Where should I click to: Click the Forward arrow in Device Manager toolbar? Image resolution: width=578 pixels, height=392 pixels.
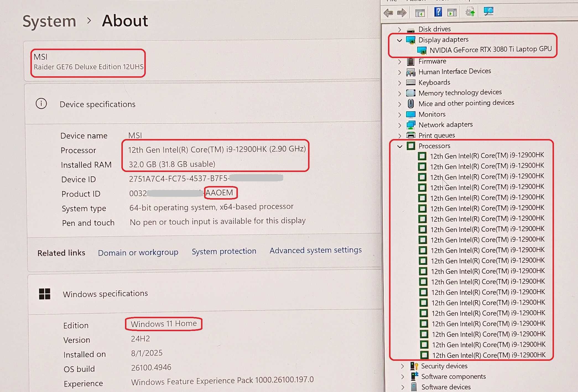click(x=402, y=13)
